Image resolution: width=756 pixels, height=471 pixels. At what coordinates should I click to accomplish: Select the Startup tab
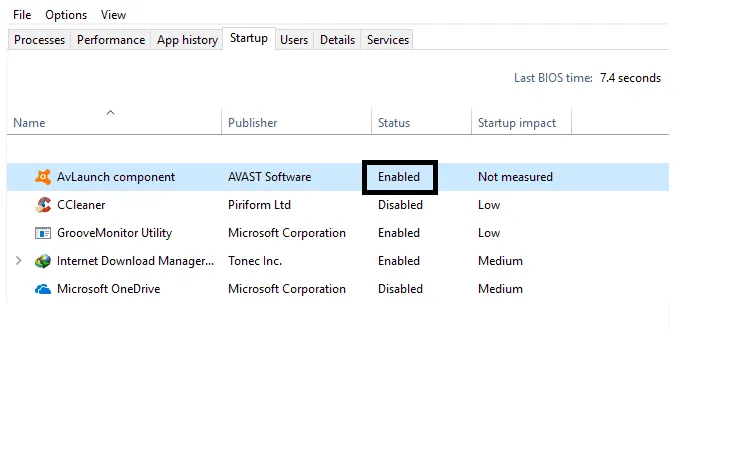249,38
